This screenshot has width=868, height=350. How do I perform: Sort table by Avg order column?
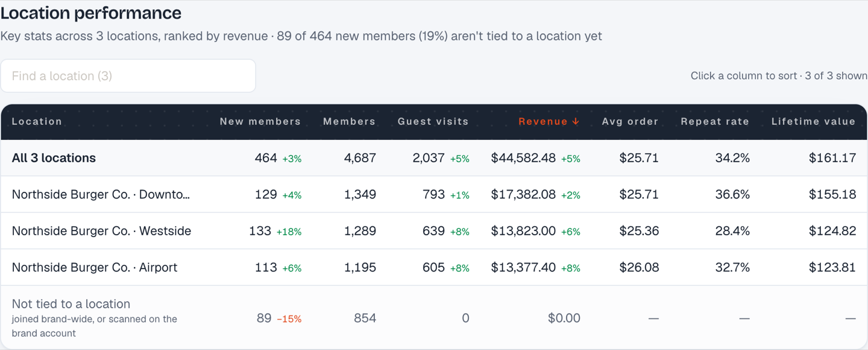point(630,121)
